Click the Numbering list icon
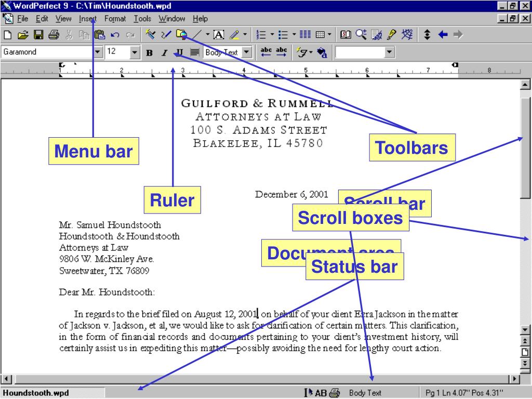Screen dimensions: 532x399 [261, 35]
